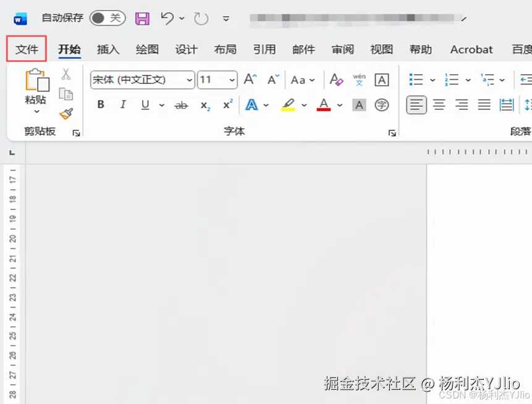Switch to the 插入 ribbon tab

[108, 49]
